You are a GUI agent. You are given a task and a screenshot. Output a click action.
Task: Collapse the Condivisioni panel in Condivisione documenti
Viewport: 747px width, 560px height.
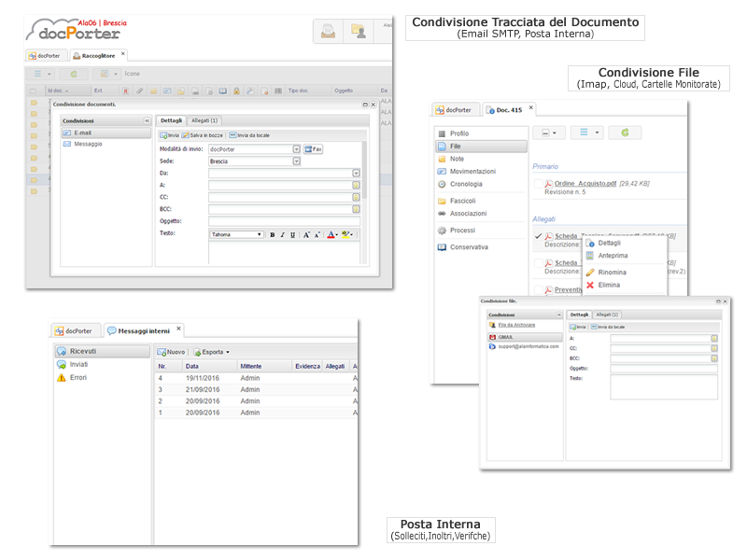147,121
